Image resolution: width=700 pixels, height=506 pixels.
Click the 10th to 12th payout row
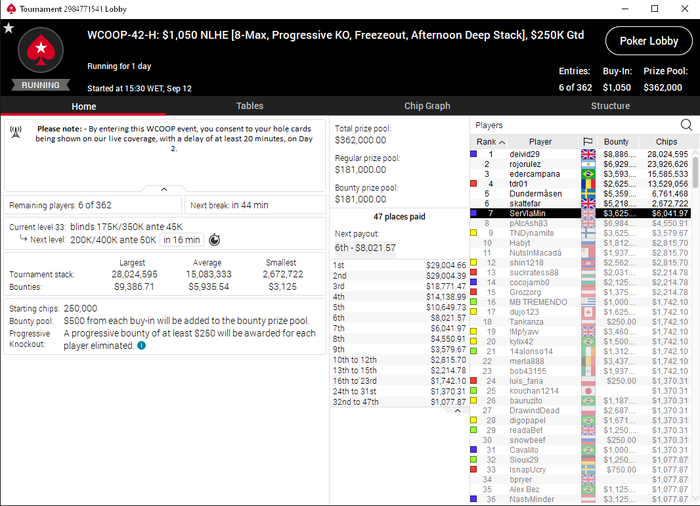(399, 360)
